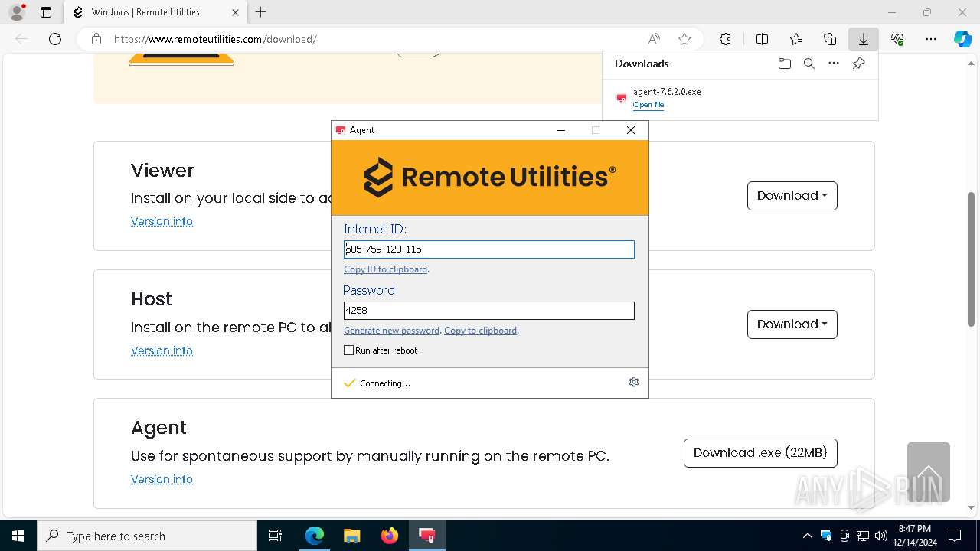View site information lock icon
The height and width of the screenshot is (551, 980).
(x=96, y=39)
